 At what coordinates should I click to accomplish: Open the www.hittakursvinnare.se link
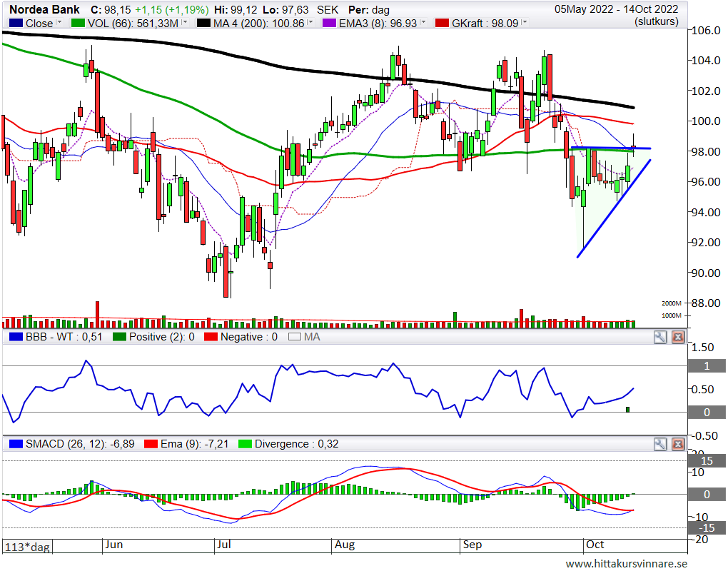pos(627,564)
